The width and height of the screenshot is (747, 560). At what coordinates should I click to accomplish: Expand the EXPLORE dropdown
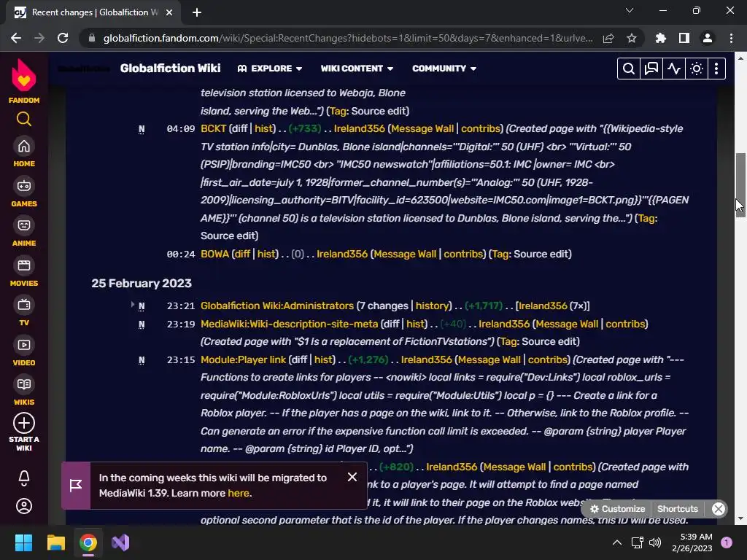[x=270, y=69]
